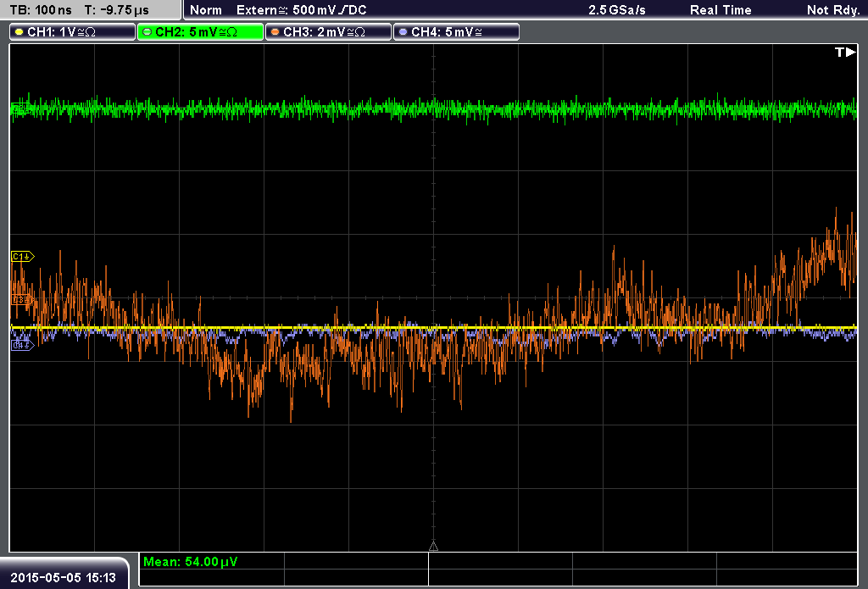Click the trigger time marker triangle at the bottom of the grid
The width and height of the screenshot is (868, 589).
tap(433, 547)
